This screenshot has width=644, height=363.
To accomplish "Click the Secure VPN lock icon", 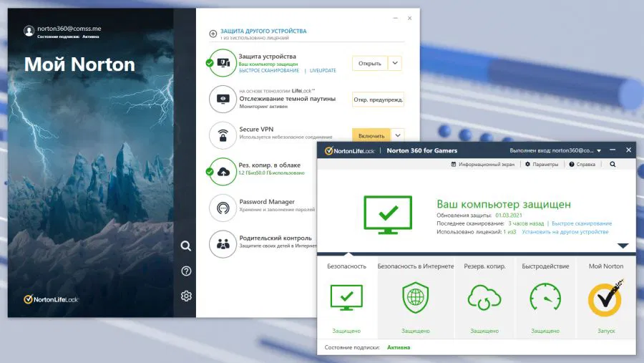I will pos(223,135).
